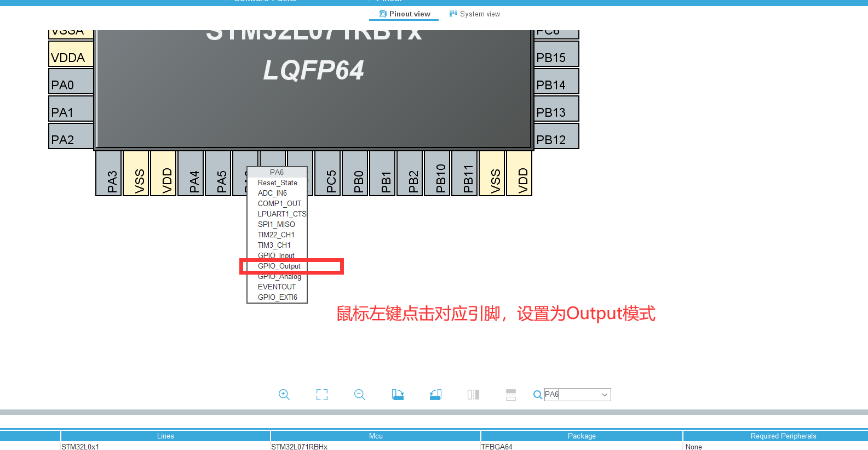868x450 pixels.
Task: Select TIM22_CH1 from the PA6 menu
Action: pyautogui.click(x=277, y=235)
